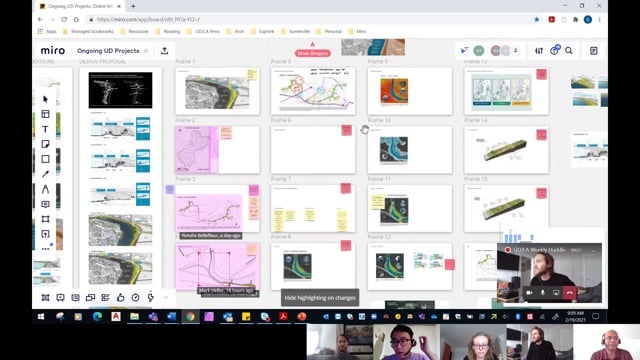Share screen in the huddle call window
640x360 pixels.
click(556, 293)
